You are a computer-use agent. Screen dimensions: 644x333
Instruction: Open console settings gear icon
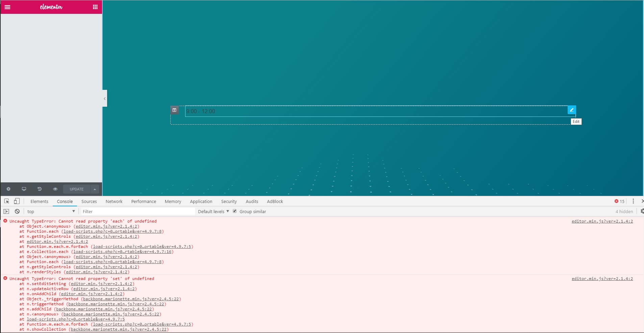pos(642,211)
